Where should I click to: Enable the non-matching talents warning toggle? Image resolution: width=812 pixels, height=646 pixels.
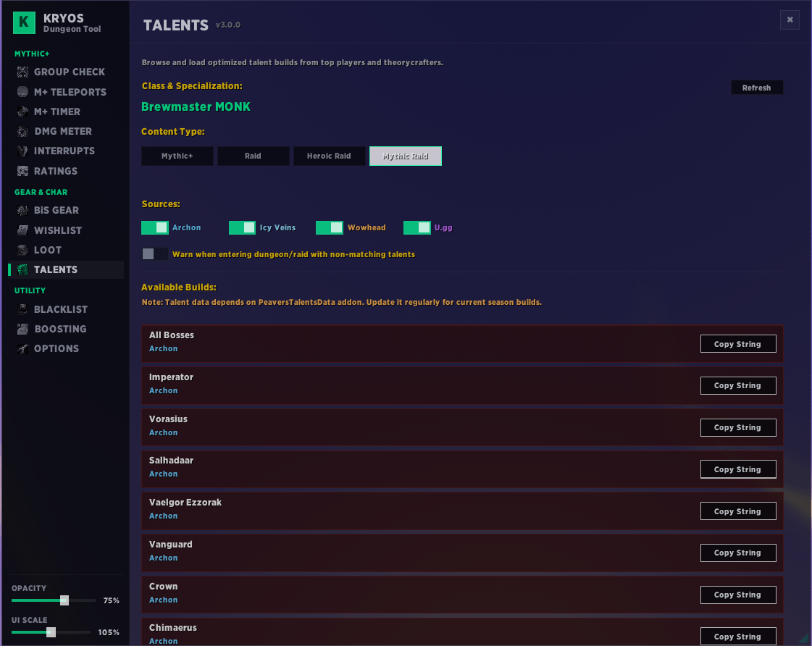[155, 253]
